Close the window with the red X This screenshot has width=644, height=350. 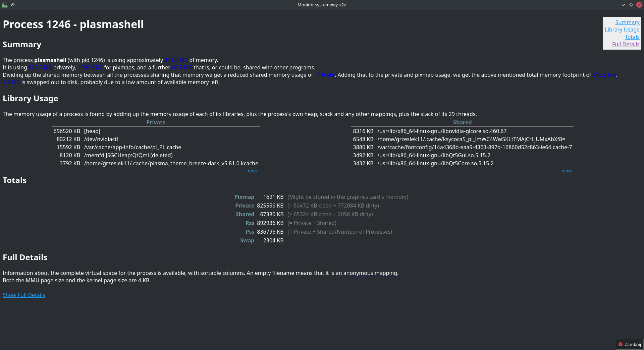point(639,5)
